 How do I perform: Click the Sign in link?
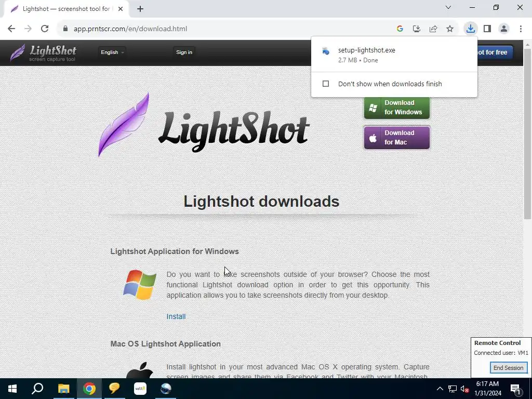pyautogui.click(x=184, y=52)
